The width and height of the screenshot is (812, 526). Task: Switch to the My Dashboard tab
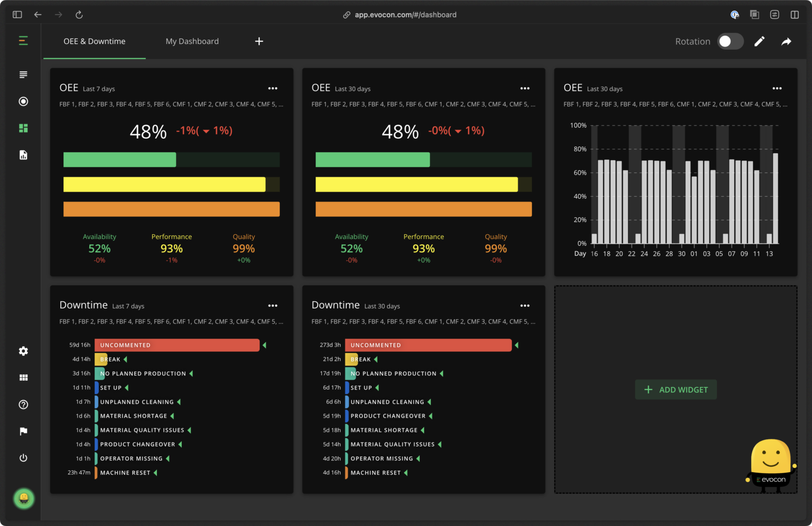192,41
